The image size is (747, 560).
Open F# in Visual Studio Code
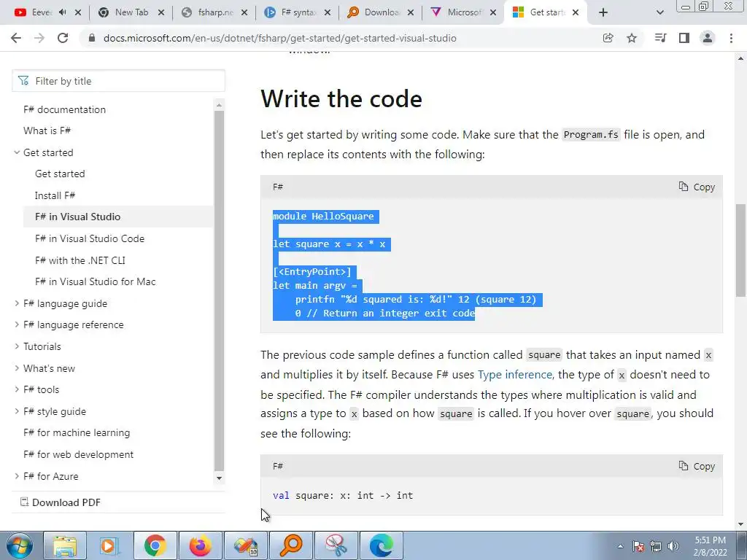coord(90,238)
